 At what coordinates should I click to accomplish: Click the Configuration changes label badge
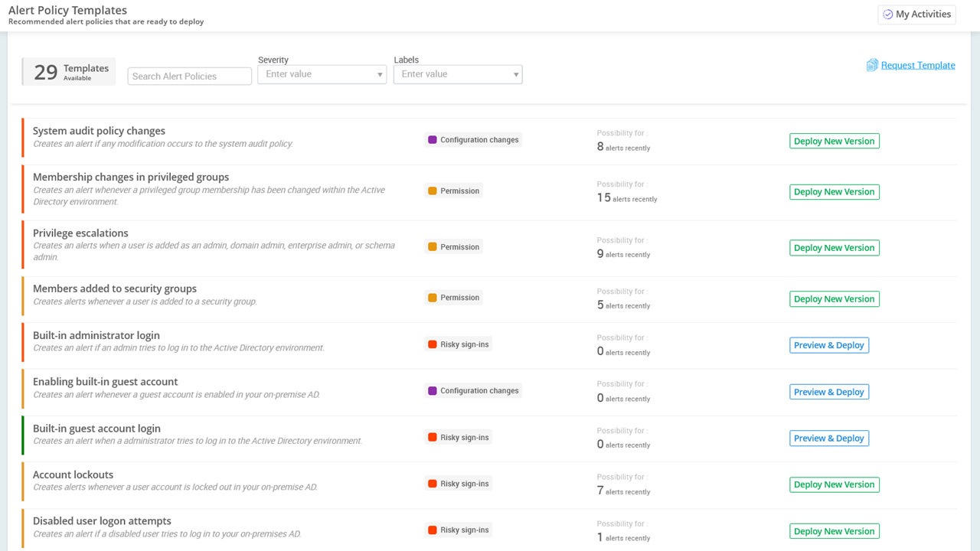[x=472, y=139]
